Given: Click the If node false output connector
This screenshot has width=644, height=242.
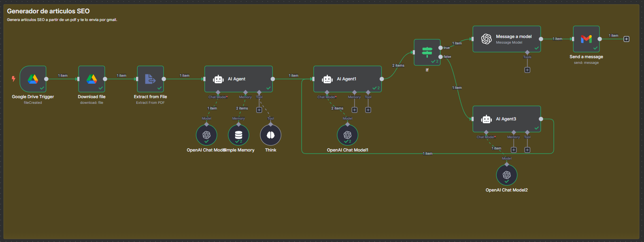Looking at the screenshot, I should 440,57.
